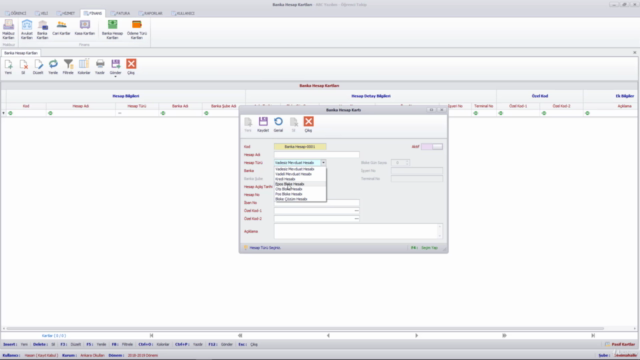Click the Pasif Kartlar button in the status bar

tap(620, 344)
